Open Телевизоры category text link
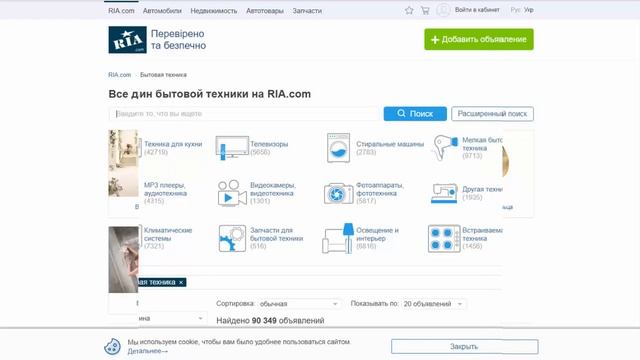Image resolution: width=640 pixels, height=360 pixels. point(269,144)
